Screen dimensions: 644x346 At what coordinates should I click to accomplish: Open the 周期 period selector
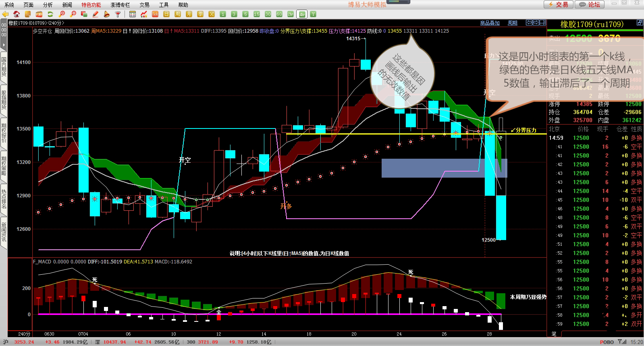pyautogui.click(x=512, y=23)
